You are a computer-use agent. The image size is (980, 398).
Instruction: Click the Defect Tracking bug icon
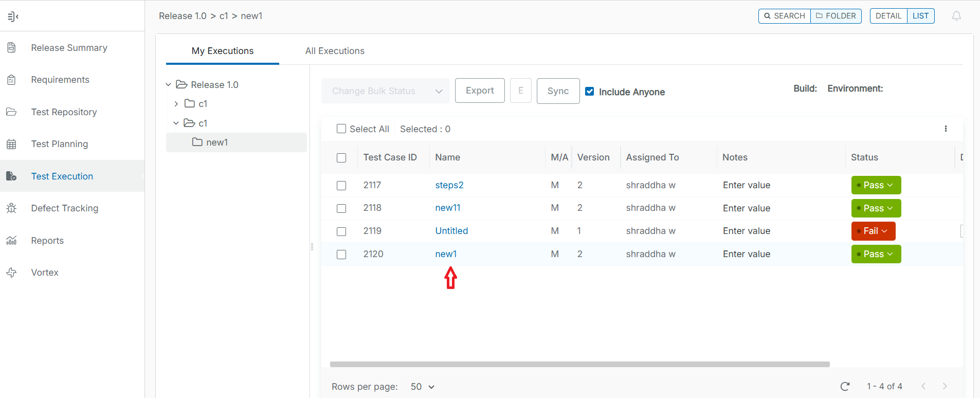click(x=11, y=208)
